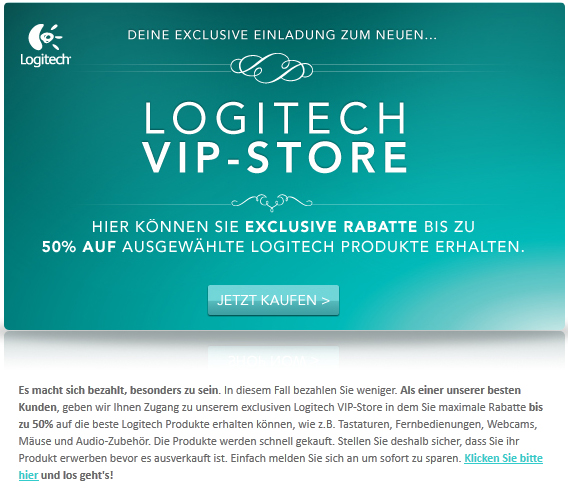Click the bold phrase 'Als einer unserer besten'
Screen dimensions: 568x490
[460, 390]
